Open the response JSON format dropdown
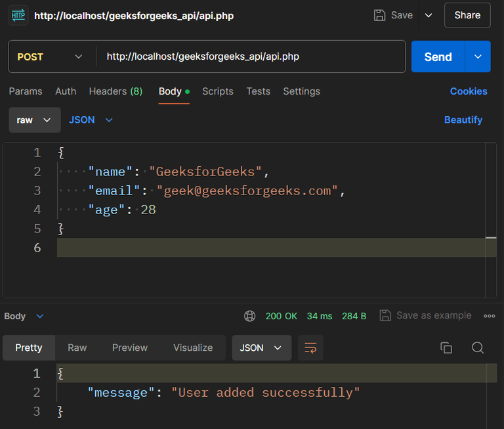 (262, 348)
